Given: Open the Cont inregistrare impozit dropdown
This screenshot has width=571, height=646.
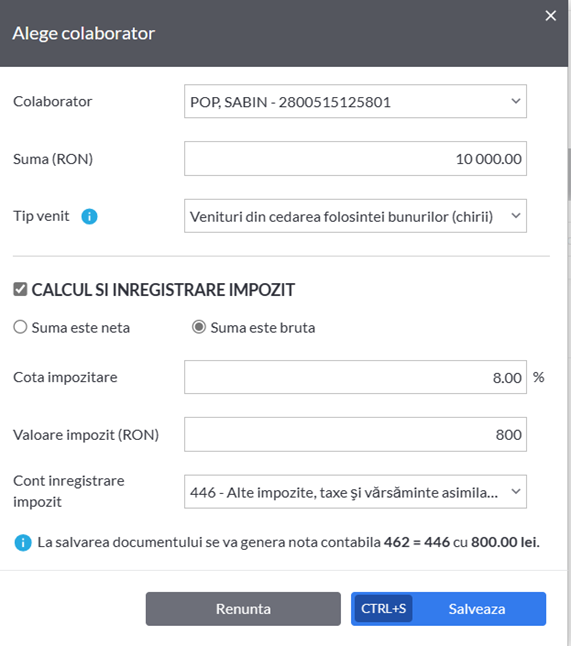Looking at the screenshot, I should pos(355,492).
